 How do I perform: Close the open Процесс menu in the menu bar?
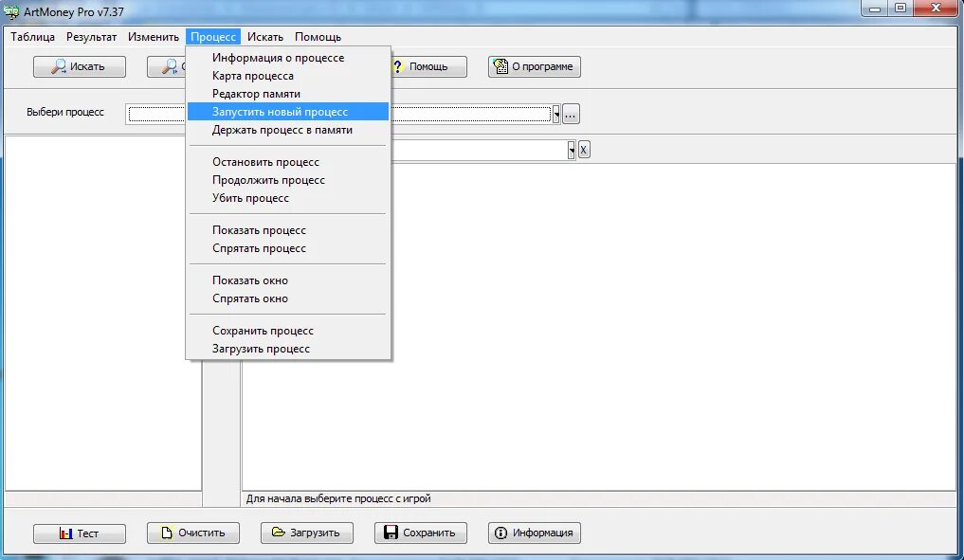pos(213,37)
